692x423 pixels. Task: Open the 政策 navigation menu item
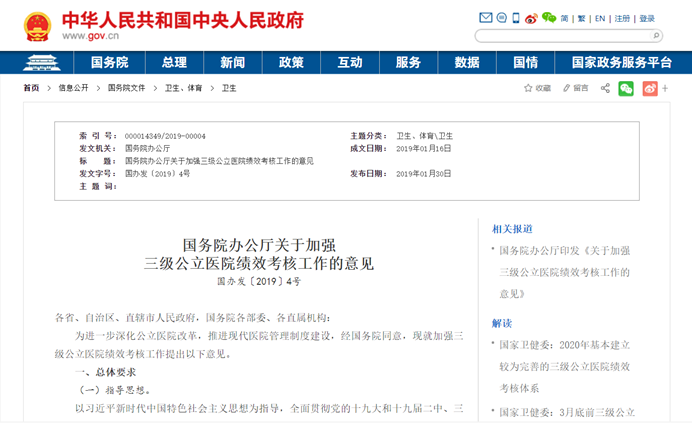click(x=291, y=62)
